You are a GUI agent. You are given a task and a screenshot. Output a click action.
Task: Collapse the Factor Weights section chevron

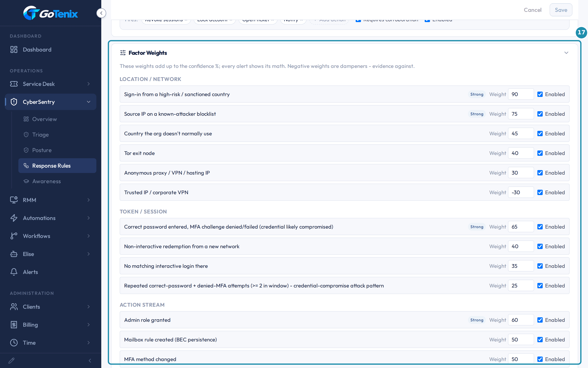coord(566,53)
